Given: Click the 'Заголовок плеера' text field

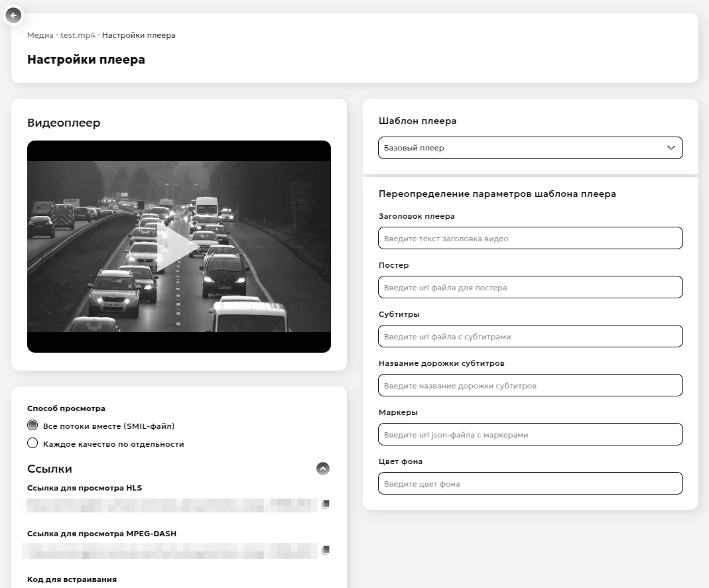Looking at the screenshot, I should coord(530,238).
